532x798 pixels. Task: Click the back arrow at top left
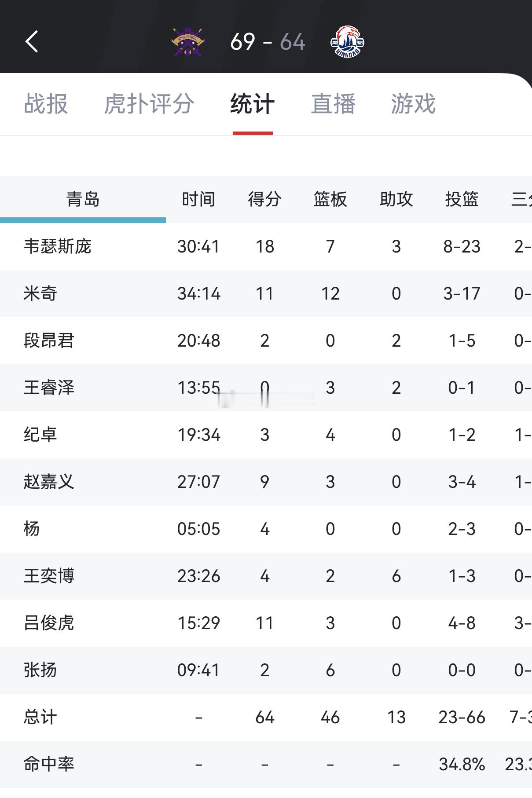(31, 43)
